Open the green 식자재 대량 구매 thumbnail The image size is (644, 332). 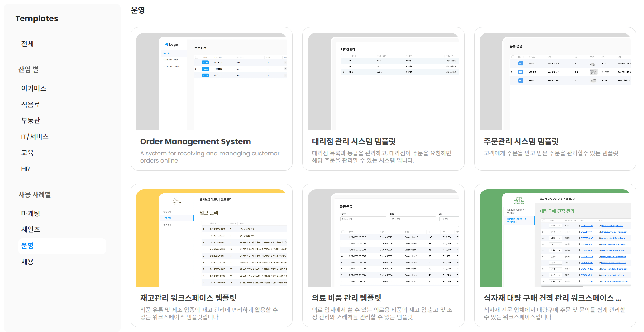pyautogui.click(x=555, y=238)
